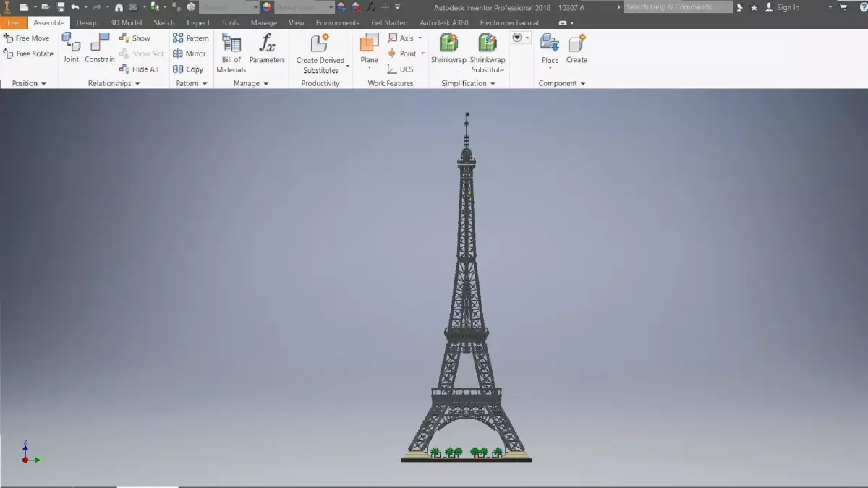Open the Parameters fx dialog

click(x=267, y=48)
